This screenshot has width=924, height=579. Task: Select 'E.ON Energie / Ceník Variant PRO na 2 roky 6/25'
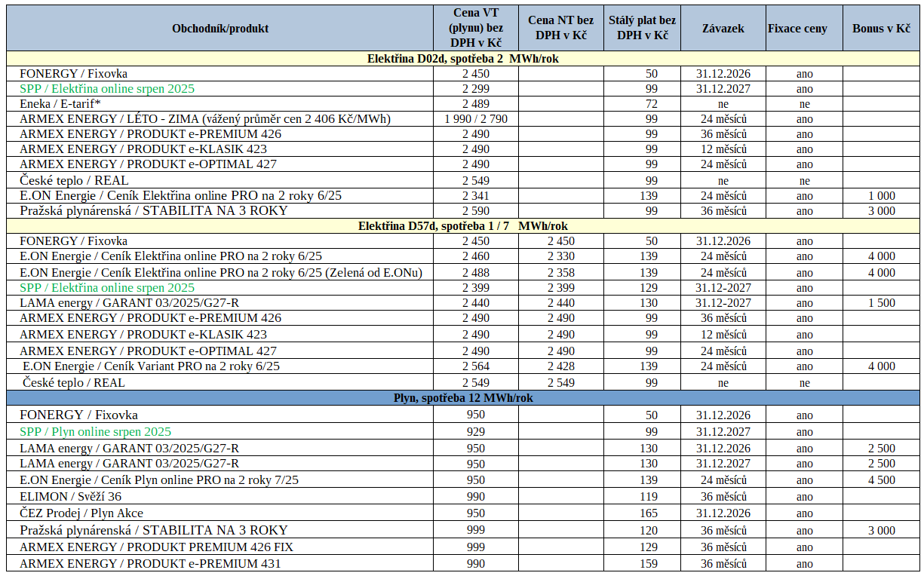[x=220, y=366]
